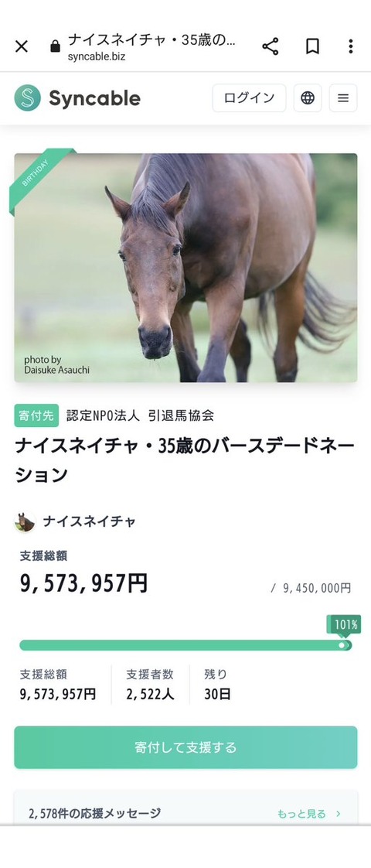Expand messages with もっと見る
Screen dimensions: 371x868
coord(309,814)
